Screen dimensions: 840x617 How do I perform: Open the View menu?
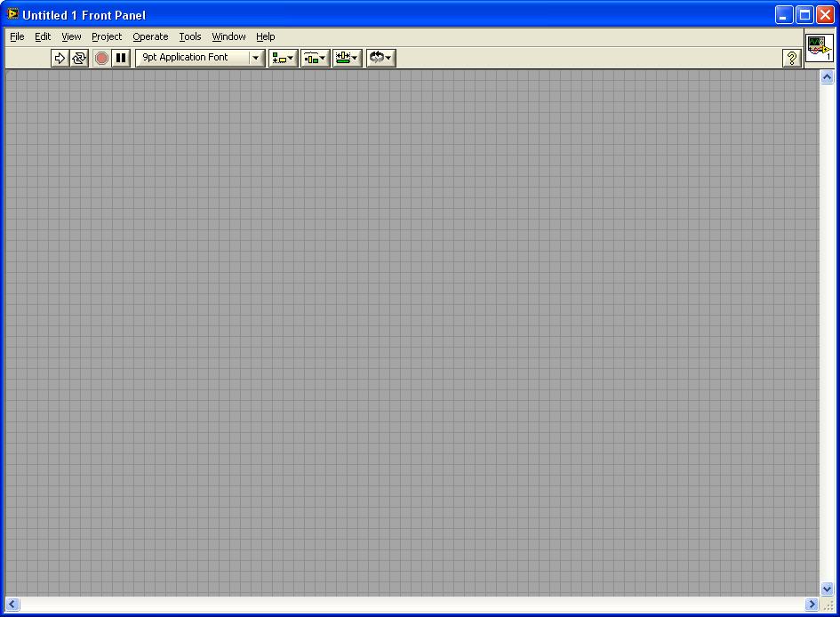pyautogui.click(x=71, y=36)
